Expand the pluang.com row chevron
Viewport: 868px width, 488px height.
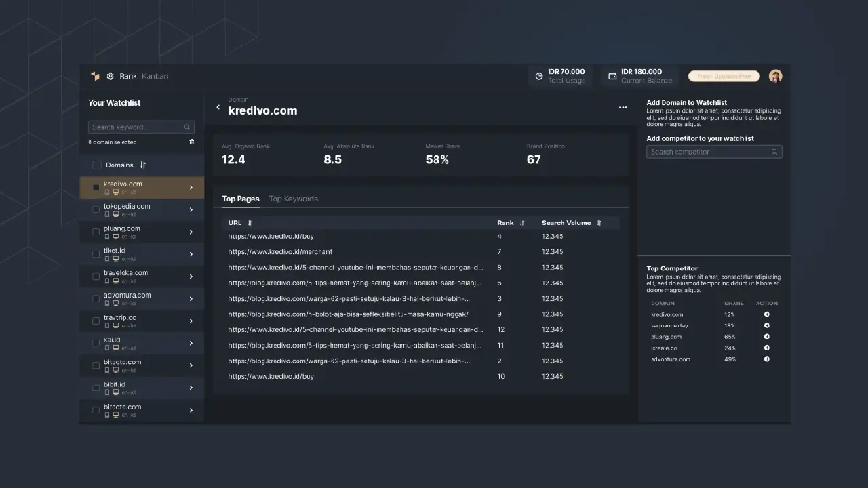click(191, 232)
